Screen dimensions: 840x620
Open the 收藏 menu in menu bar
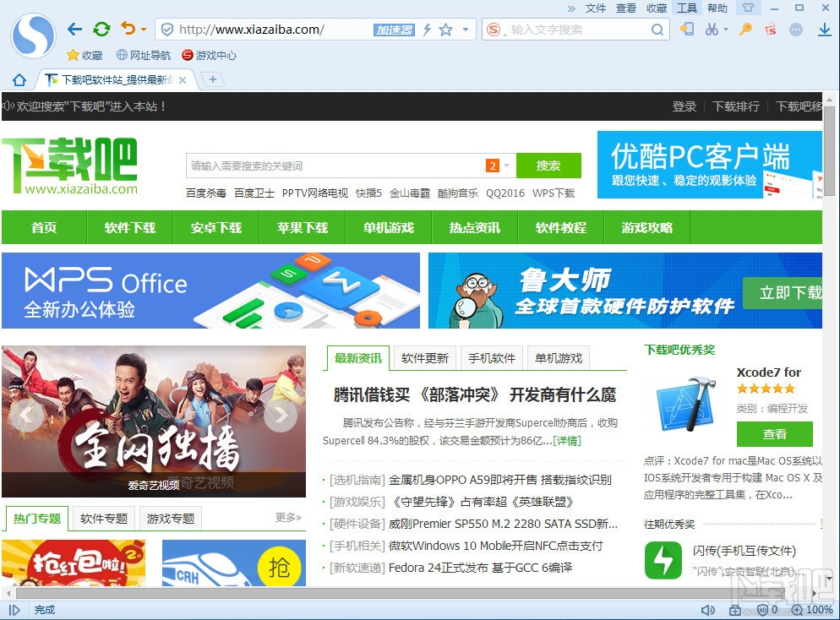[657, 8]
